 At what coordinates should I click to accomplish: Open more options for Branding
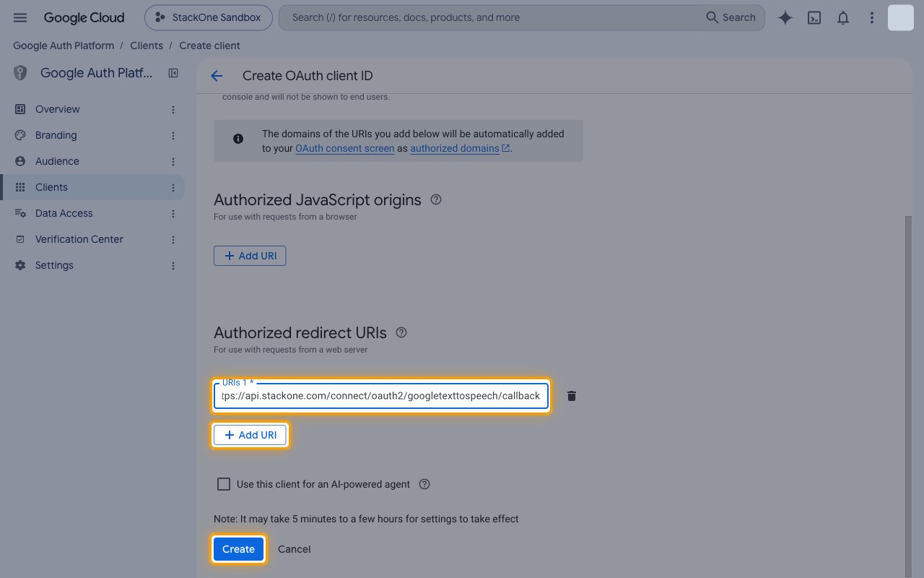173,135
